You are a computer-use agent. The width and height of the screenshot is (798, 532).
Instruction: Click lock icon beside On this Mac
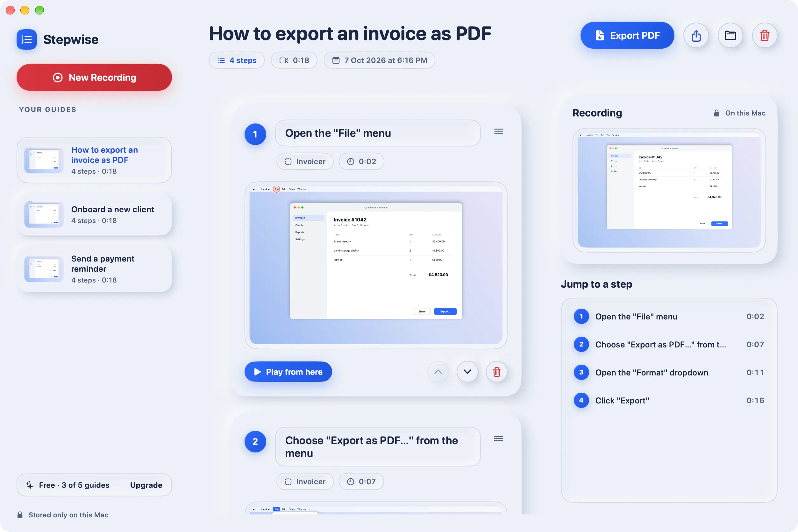click(716, 113)
